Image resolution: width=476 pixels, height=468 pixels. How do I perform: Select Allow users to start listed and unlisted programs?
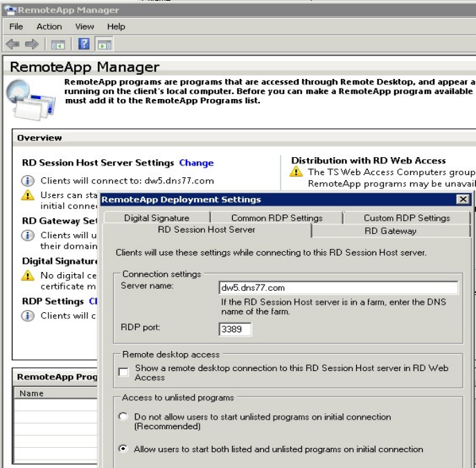click(x=123, y=449)
